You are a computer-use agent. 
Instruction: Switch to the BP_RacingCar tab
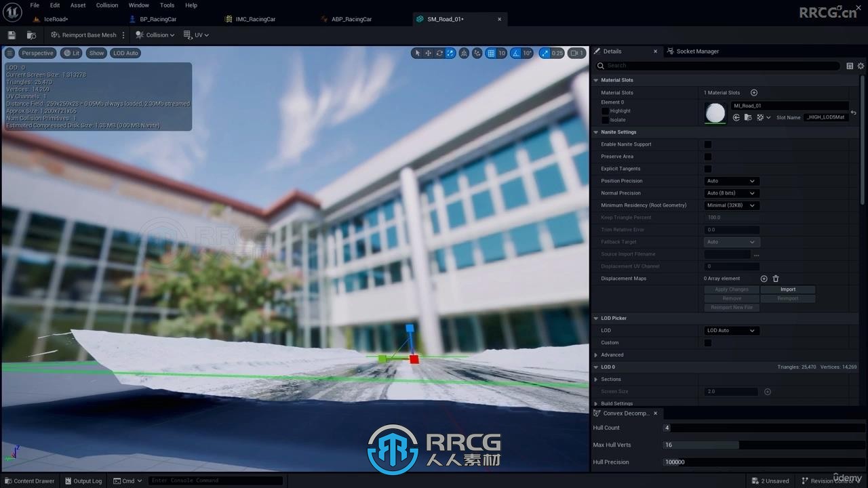(158, 19)
